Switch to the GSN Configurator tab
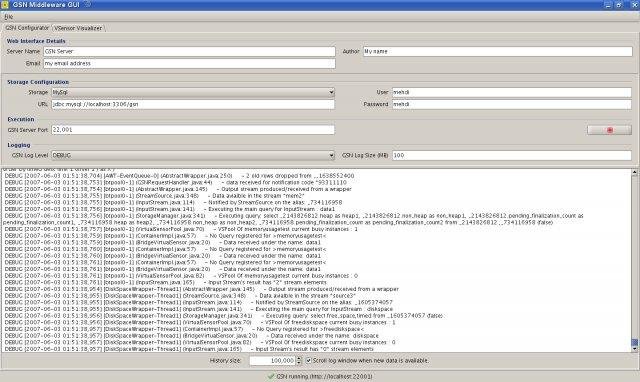The image size is (640, 382). pyautogui.click(x=27, y=28)
